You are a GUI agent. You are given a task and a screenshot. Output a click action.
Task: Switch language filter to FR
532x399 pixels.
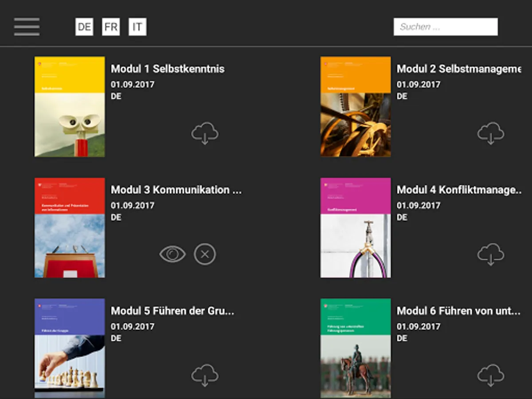pyautogui.click(x=111, y=27)
